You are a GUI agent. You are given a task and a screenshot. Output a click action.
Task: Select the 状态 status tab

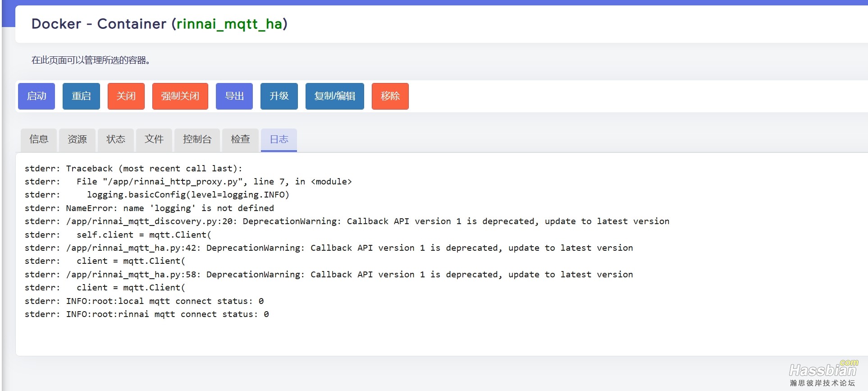coord(116,140)
